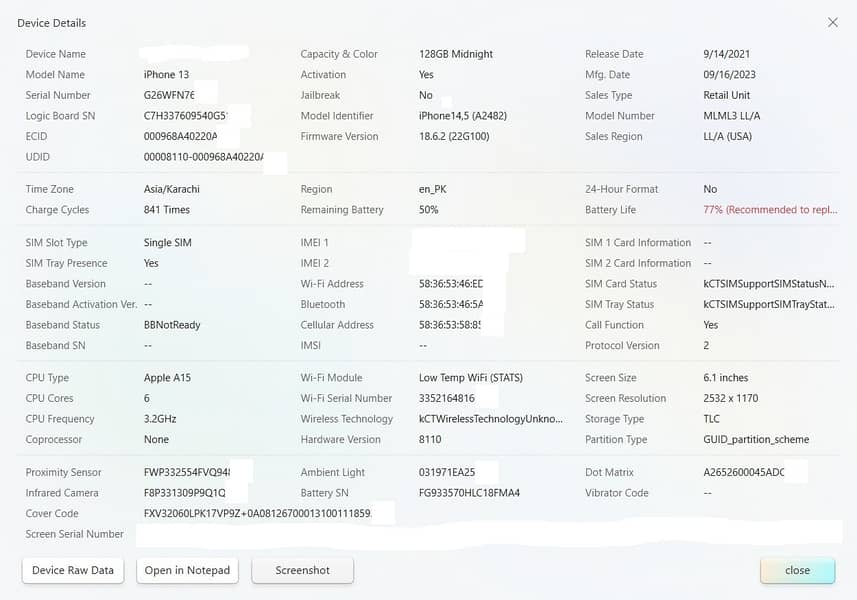857x600 pixels.
Task: Select the hardware version 8110 value
Action: pos(430,439)
